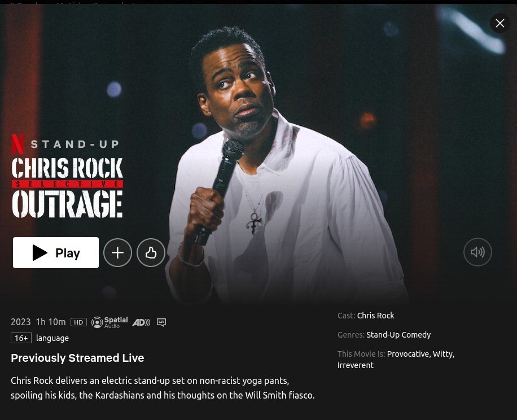The width and height of the screenshot is (517, 420).
Task: Rate the special with the thumbs-up icon
Action: tap(151, 252)
